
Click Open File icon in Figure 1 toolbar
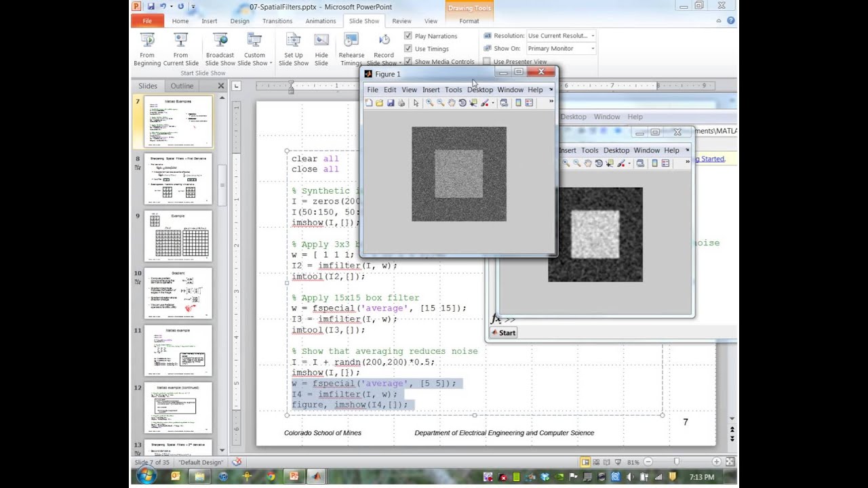click(380, 103)
